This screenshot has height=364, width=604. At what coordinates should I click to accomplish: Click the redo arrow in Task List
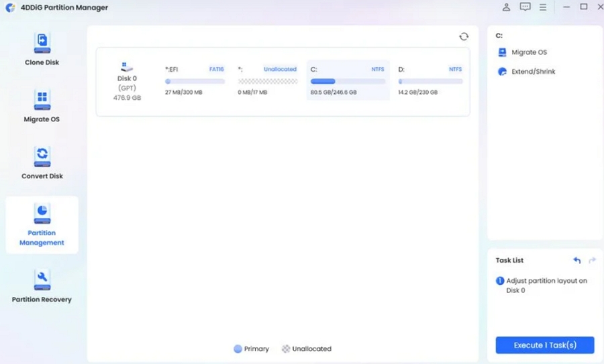pyautogui.click(x=593, y=261)
